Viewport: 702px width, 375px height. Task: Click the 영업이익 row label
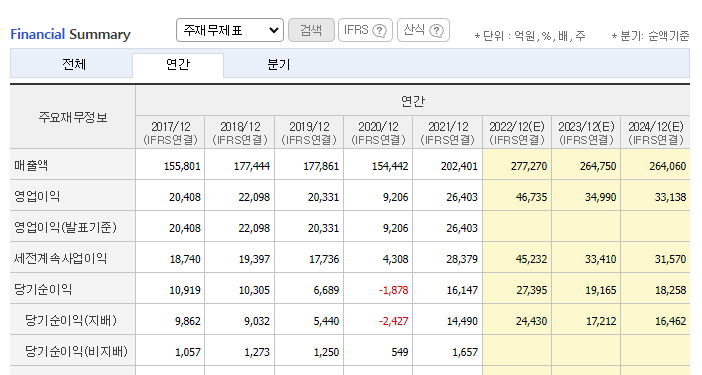(37, 196)
